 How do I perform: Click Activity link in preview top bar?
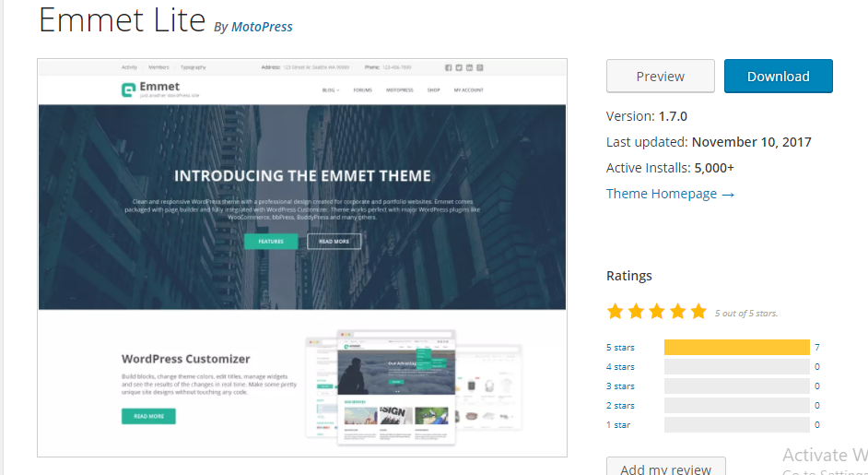[129, 67]
